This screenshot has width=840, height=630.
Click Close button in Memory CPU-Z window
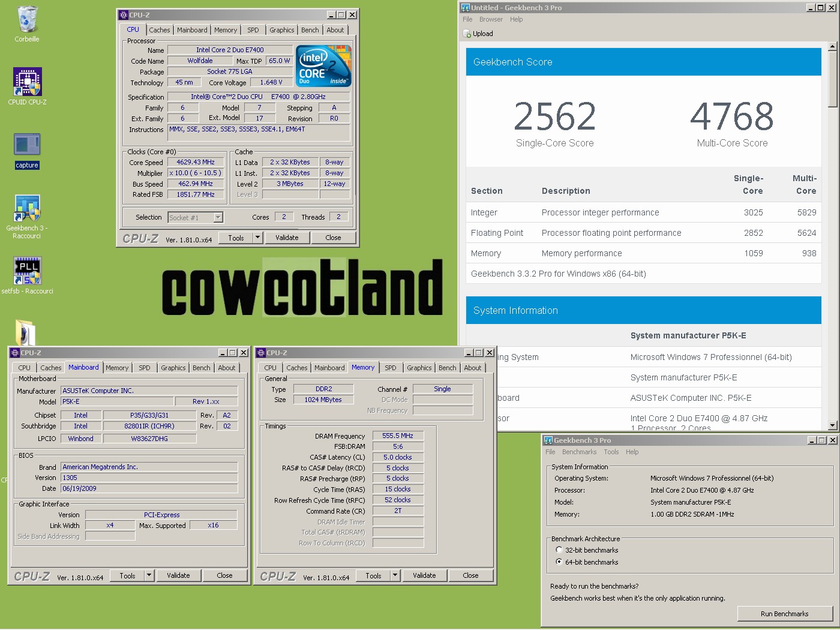pyautogui.click(x=470, y=575)
